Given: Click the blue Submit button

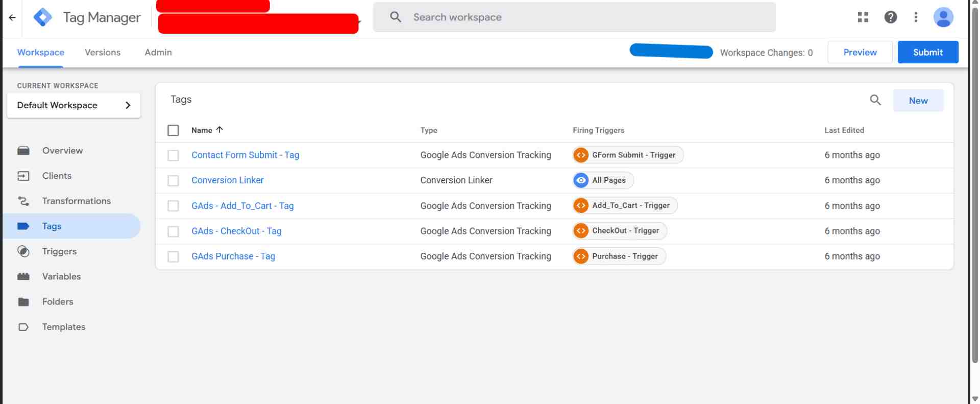Looking at the screenshot, I should [927, 52].
